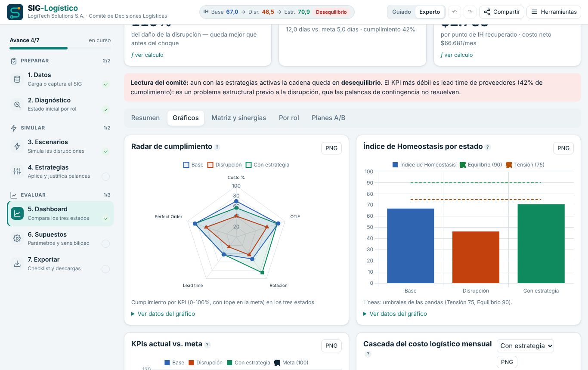
Task: Open the gear icon for step 6 Supuestos
Action: tap(17, 239)
